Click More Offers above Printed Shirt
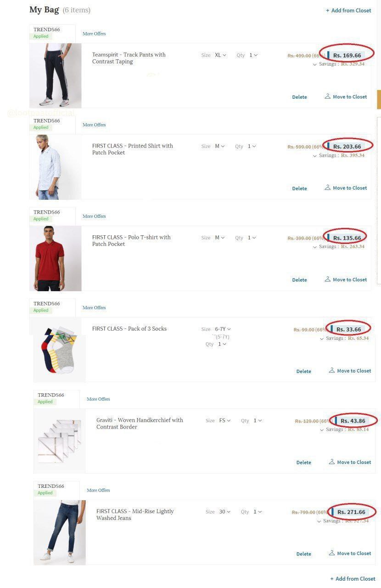This screenshot has height=588, width=381. [94, 124]
